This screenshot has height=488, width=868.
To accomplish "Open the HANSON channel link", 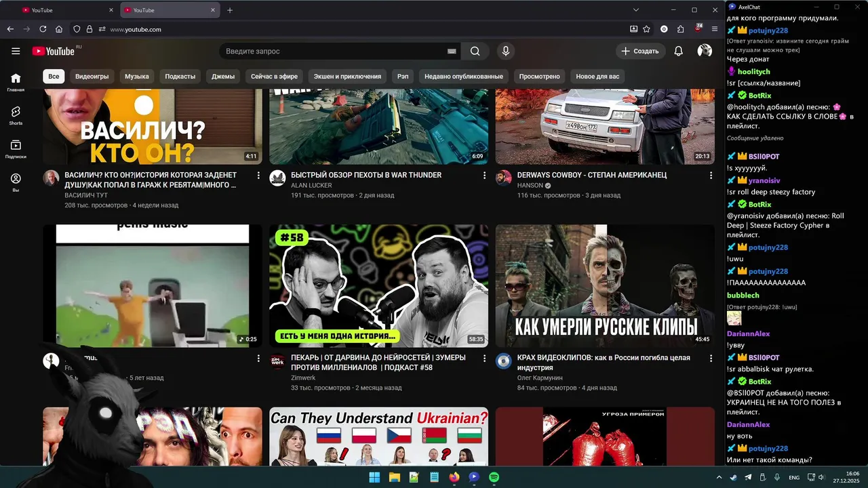I will click(530, 185).
